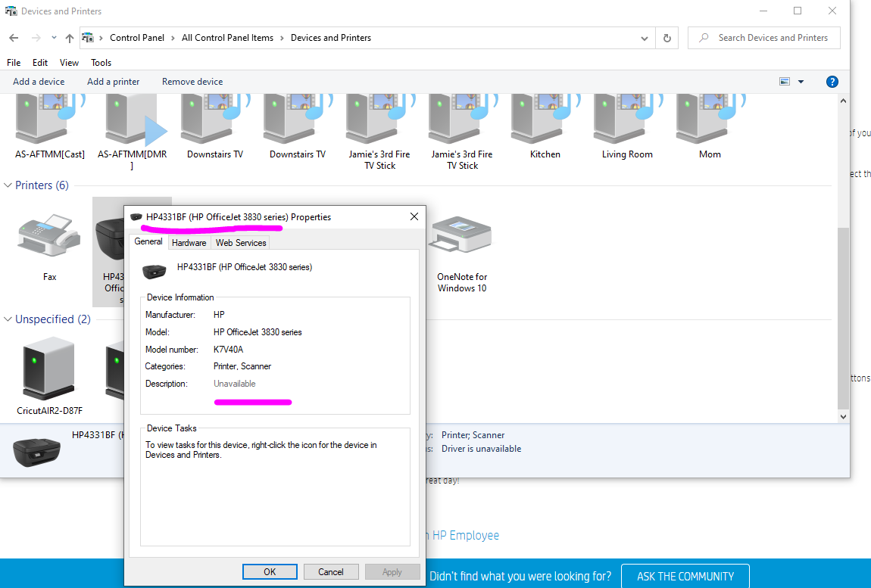The width and height of the screenshot is (871, 588).
Task: Go forward using the Forward arrow
Action: 36,38
